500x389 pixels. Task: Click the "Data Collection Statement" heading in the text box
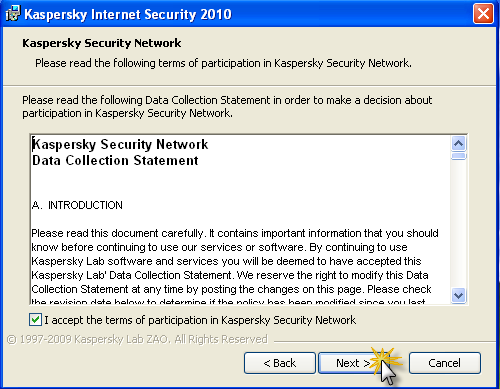(x=115, y=160)
